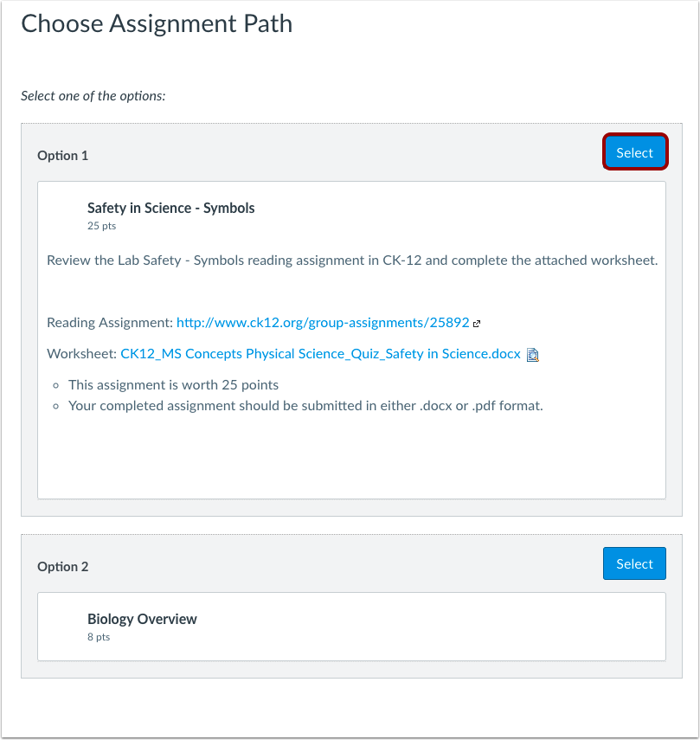Select the pop-out icon on the reading assignment link
Viewport: 700px width, 740px height.
pos(478,322)
